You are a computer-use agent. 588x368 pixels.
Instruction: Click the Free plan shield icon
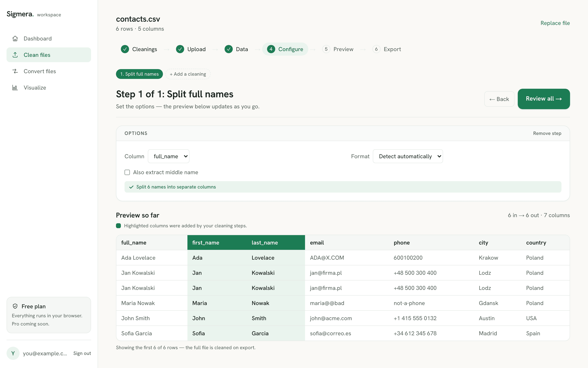point(15,306)
